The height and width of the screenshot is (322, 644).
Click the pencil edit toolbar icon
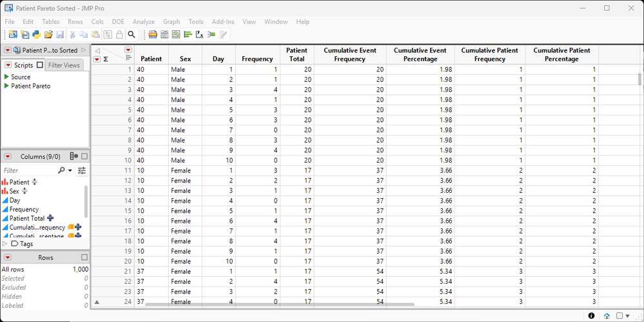pyautogui.click(x=224, y=35)
